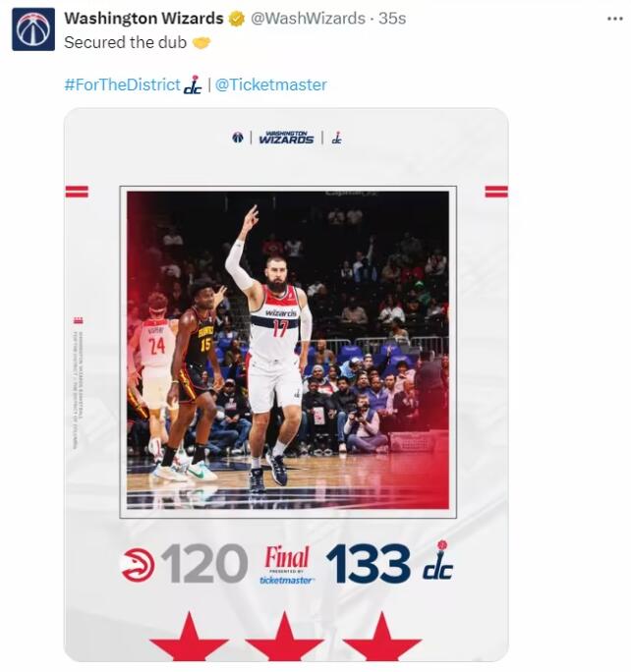Open the @Ticketmaster mention link
The width and height of the screenshot is (631, 672).
point(271,84)
